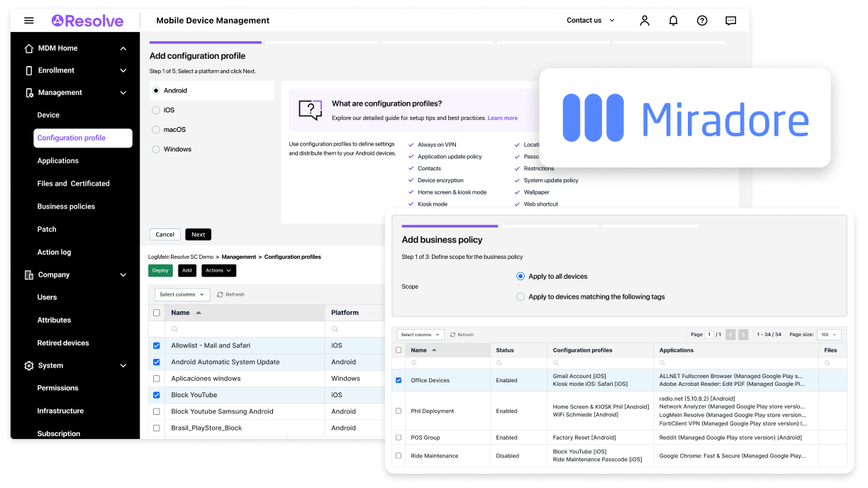Image resolution: width=868 pixels, height=488 pixels.
Task: Open the notifications bell icon
Action: coord(673,21)
